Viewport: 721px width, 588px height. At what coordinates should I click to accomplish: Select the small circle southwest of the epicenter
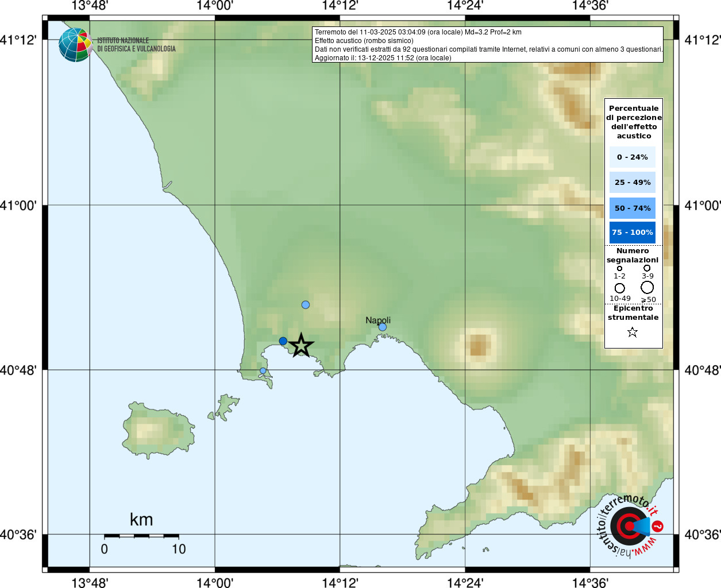coord(263,370)
